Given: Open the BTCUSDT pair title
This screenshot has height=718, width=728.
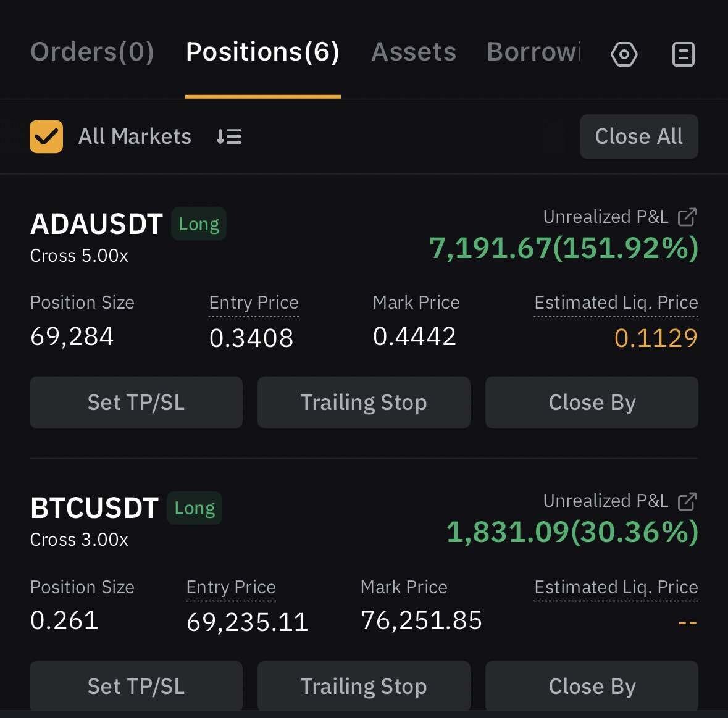Looking at the screenshot, I should tap(94, 508).
